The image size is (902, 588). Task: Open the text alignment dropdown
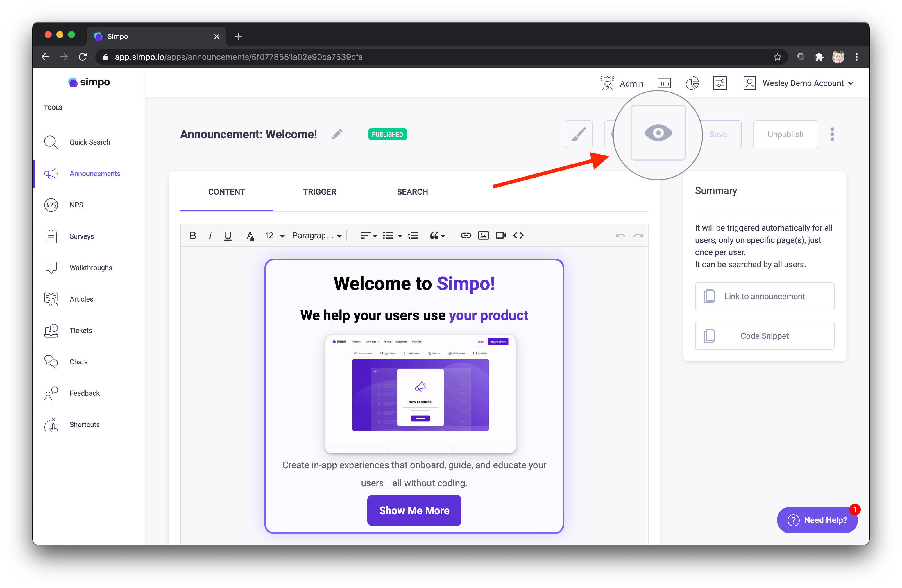(x=368, y=235)
